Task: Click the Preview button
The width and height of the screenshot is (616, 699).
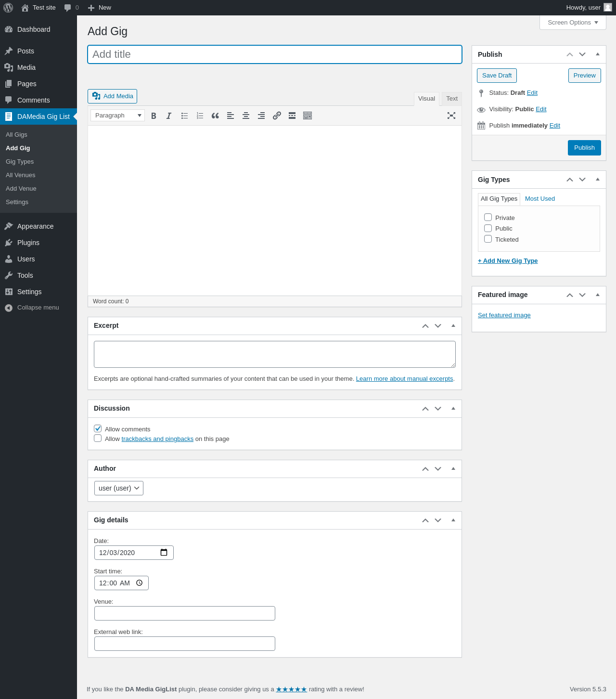Action: click(x=584, y=76)
